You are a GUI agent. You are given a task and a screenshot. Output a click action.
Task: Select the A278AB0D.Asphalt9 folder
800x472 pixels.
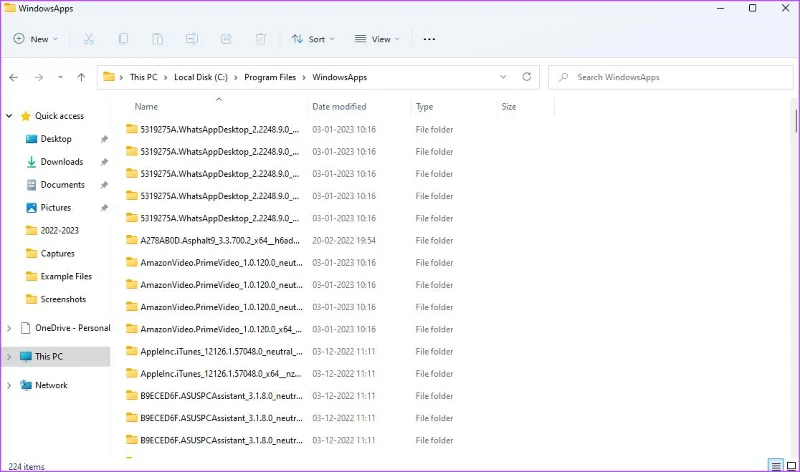pyautogui.click(x=220, y=240)
